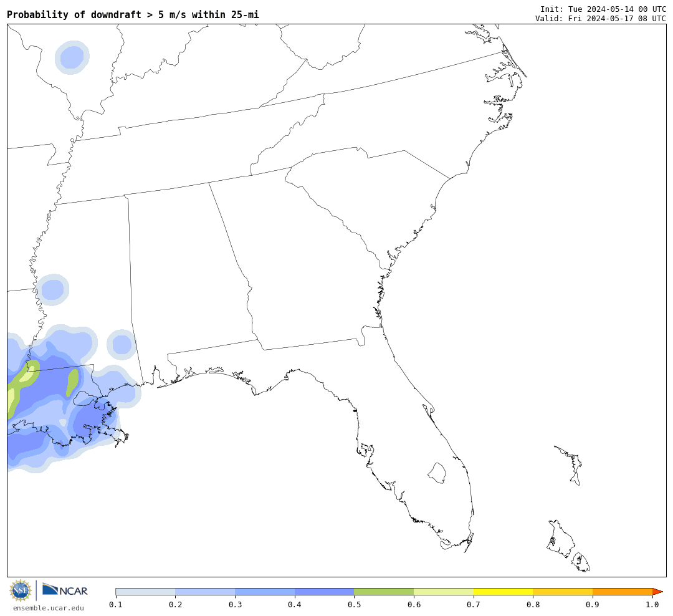The height and width of the screenshot is (616, 673).
Task: Click the Init time text line
Action: [603, 9]
